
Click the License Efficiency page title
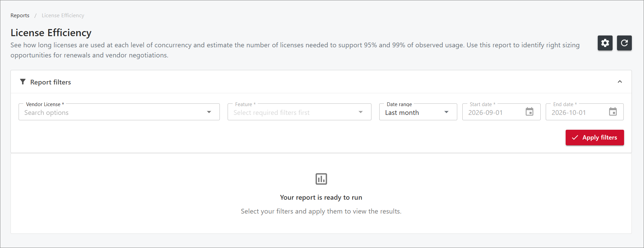51,33
